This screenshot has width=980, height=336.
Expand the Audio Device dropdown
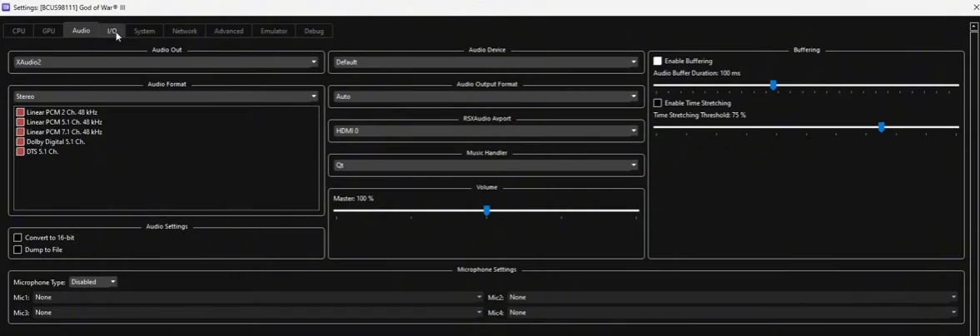click(486, 62)
